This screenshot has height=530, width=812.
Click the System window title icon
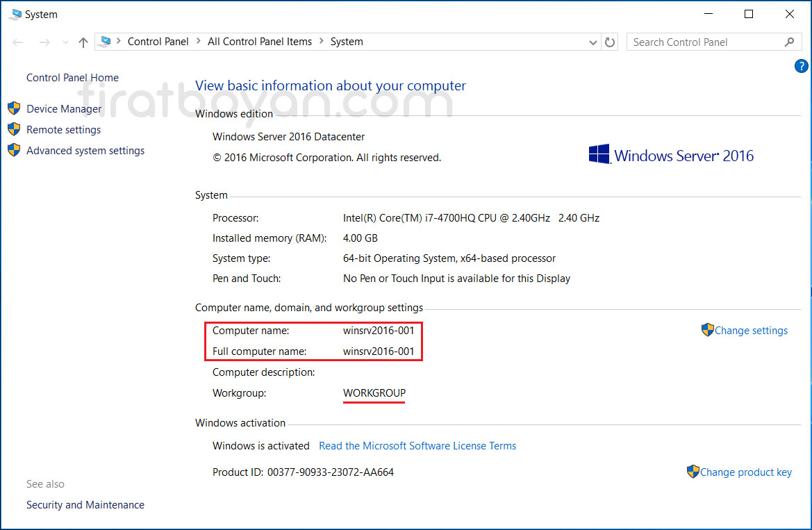[15, 15]
